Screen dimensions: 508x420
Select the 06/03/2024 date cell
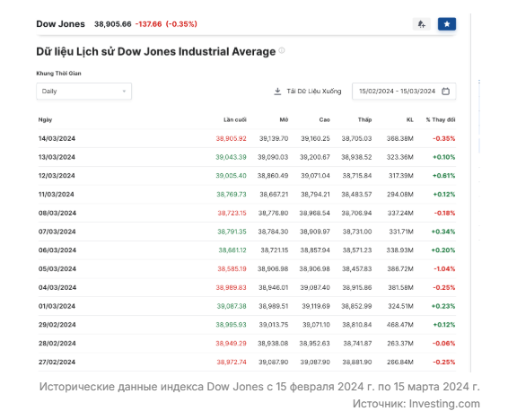57,250
